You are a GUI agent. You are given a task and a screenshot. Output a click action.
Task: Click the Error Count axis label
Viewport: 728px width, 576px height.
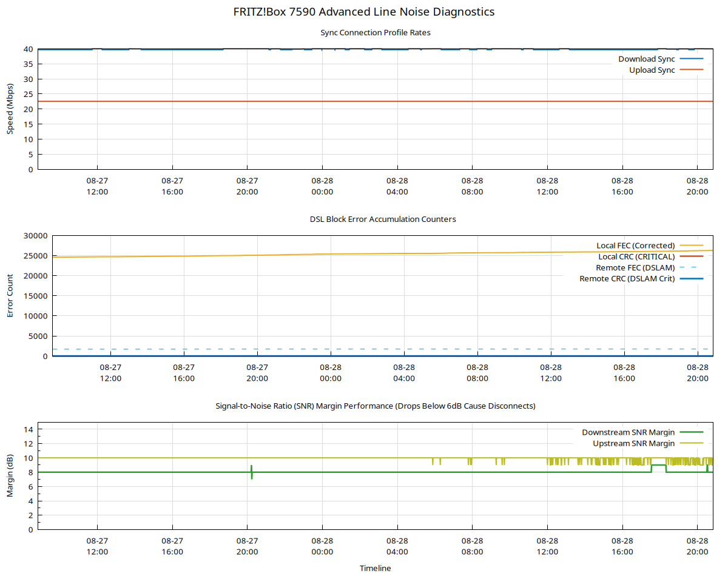[x=10, y=296]
